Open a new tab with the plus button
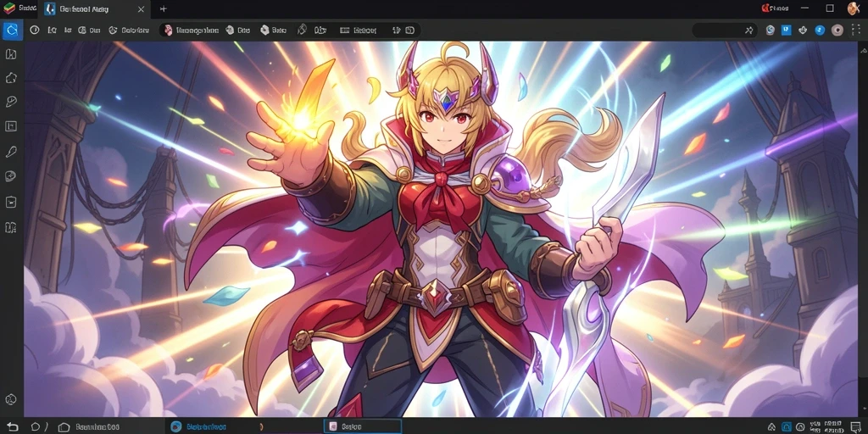The width and height of the screenshot is (868, 434). [x=163, y=8]
